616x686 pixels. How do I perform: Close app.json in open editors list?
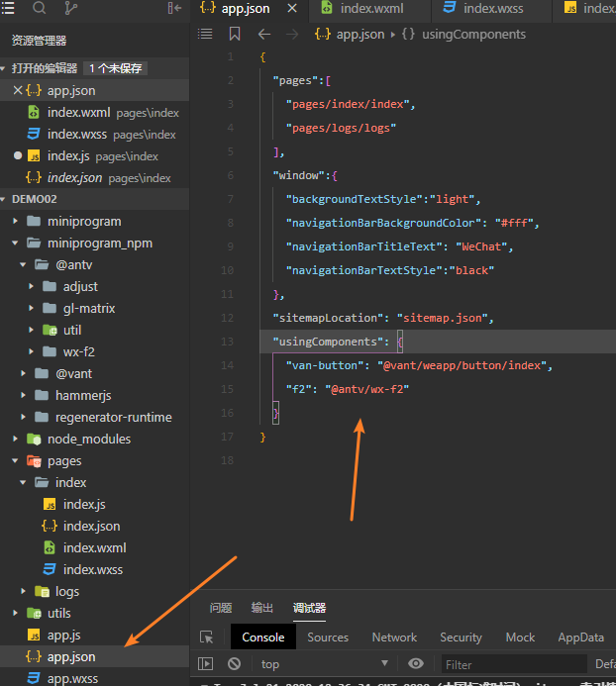(x=17, y=91)
